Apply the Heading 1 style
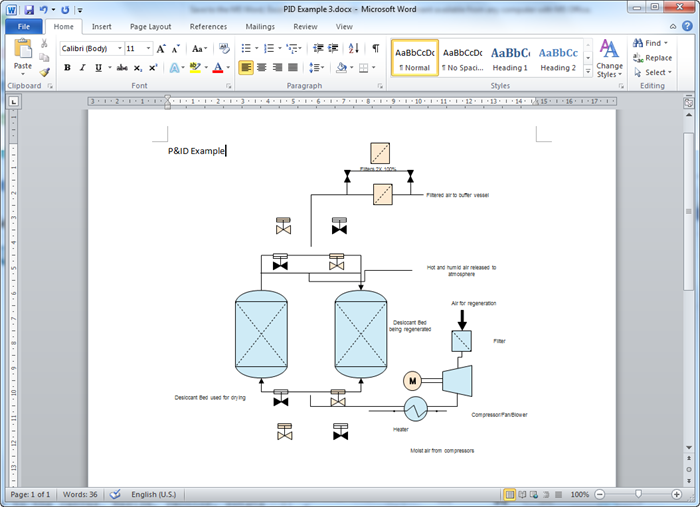Screen dimensions: 700x507 coord(510,58)
